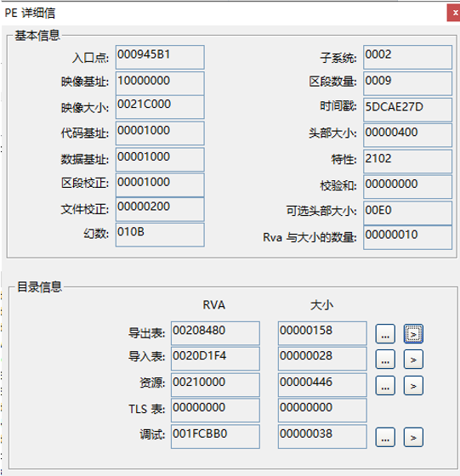
Task: Select data base field (数据基址)
Action: tap(160, 160)
